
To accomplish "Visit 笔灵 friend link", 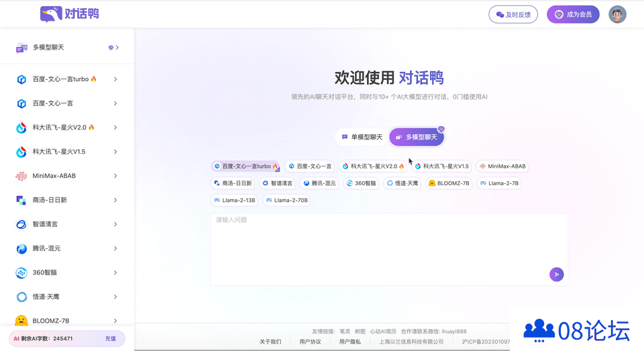I will coord(345,332).
